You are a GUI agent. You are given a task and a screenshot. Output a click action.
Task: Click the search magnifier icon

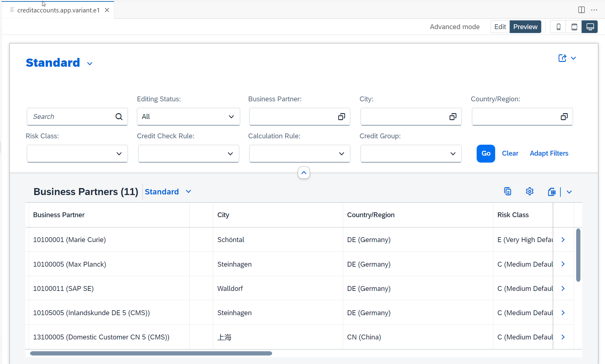point(119,116)
